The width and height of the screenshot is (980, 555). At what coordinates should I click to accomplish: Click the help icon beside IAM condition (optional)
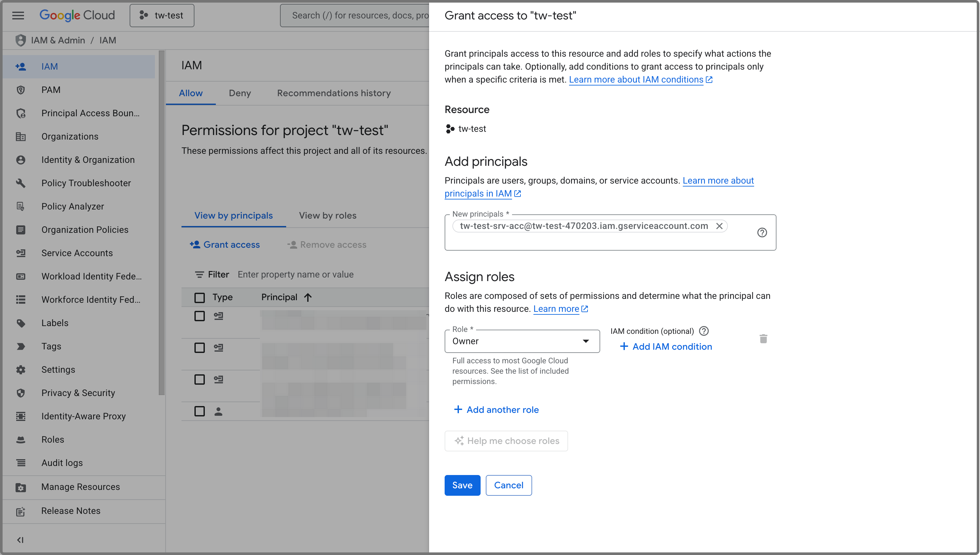pos(704,331)
